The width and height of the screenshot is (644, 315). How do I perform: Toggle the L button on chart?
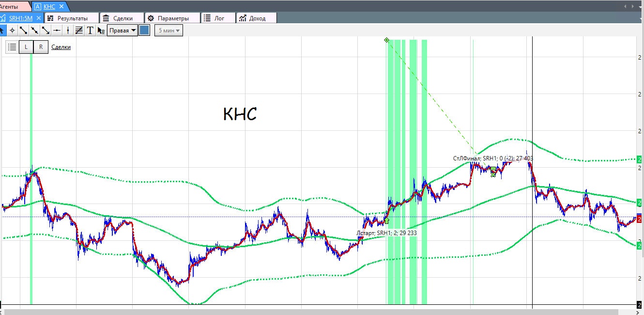click(x=26, y=47)
